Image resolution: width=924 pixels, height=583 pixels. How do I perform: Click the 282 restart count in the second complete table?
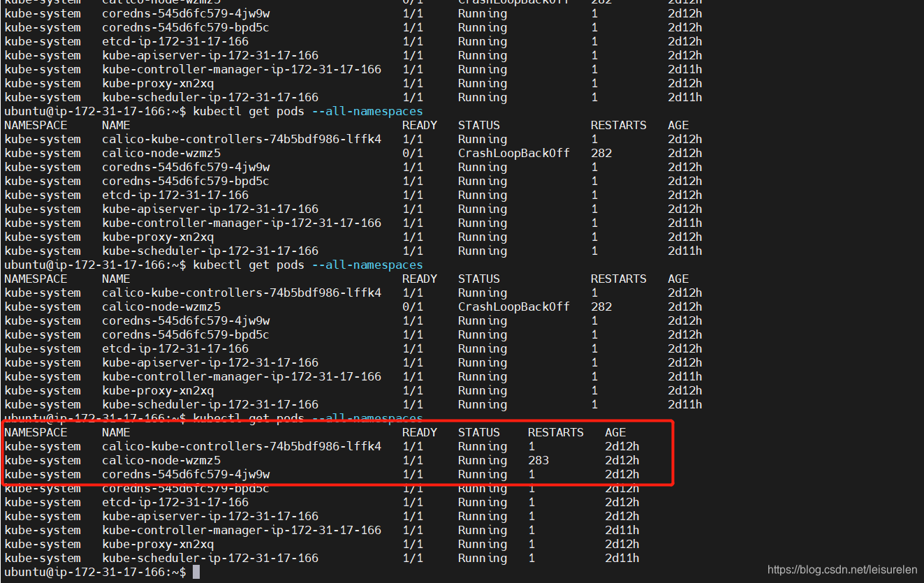[601, 307]
